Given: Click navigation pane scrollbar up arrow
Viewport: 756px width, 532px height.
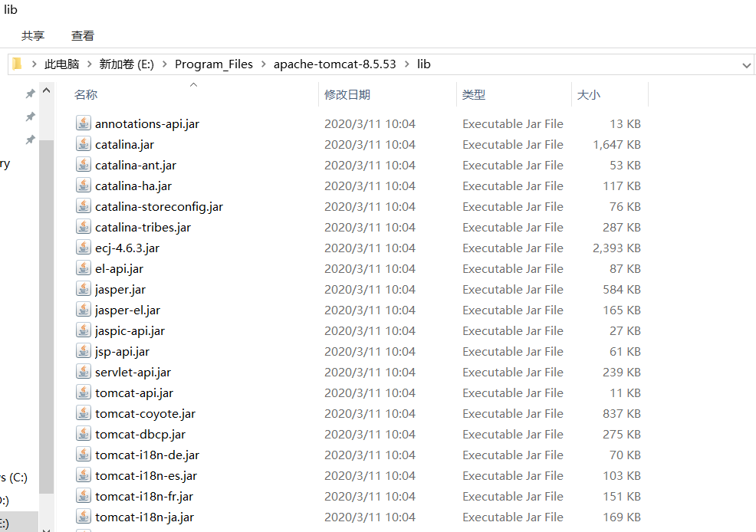Looking at the screenshot, I should 46,90.
